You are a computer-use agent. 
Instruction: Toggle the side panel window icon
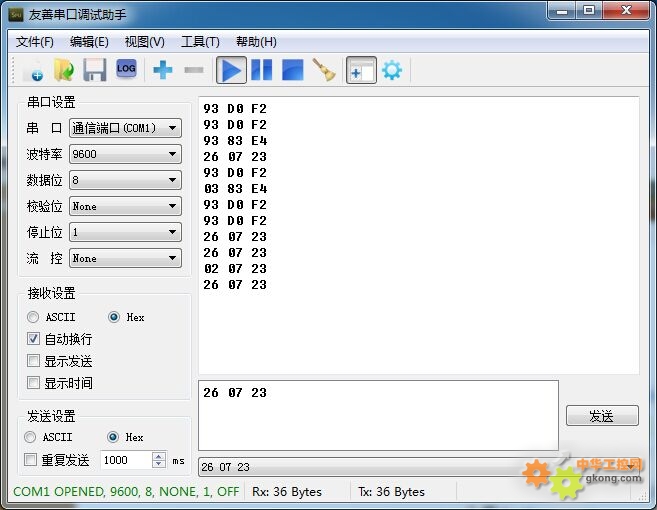(x=361, y=70)
